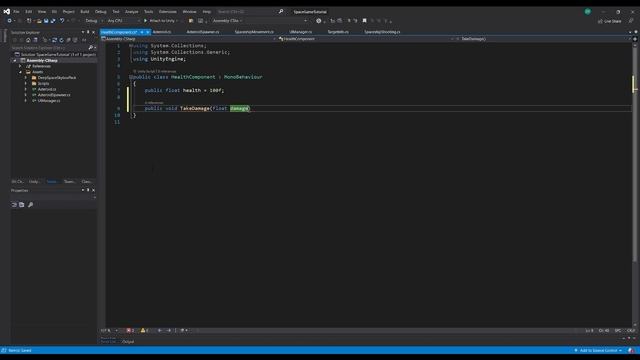Click the Solution Explorer search field

tap(49, 48)
